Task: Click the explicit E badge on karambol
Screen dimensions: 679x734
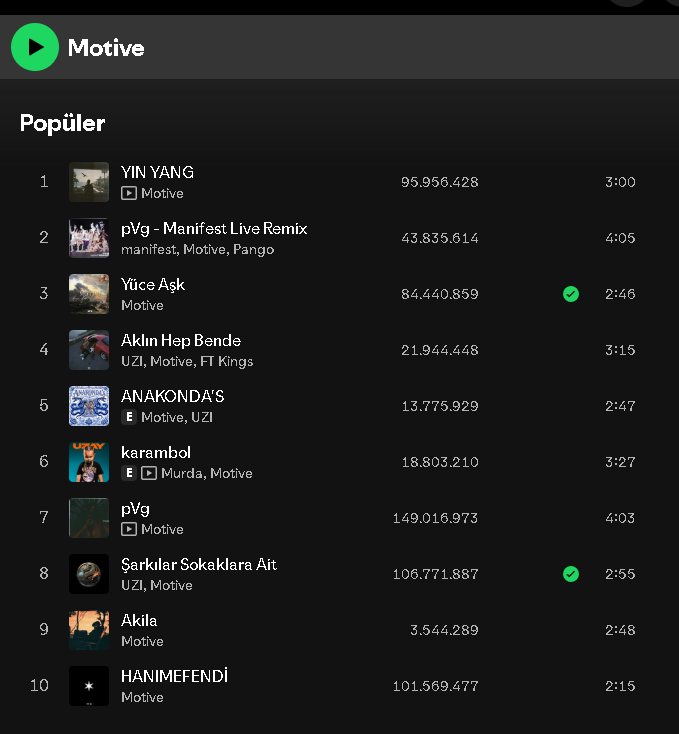Action: coord(129,473)
